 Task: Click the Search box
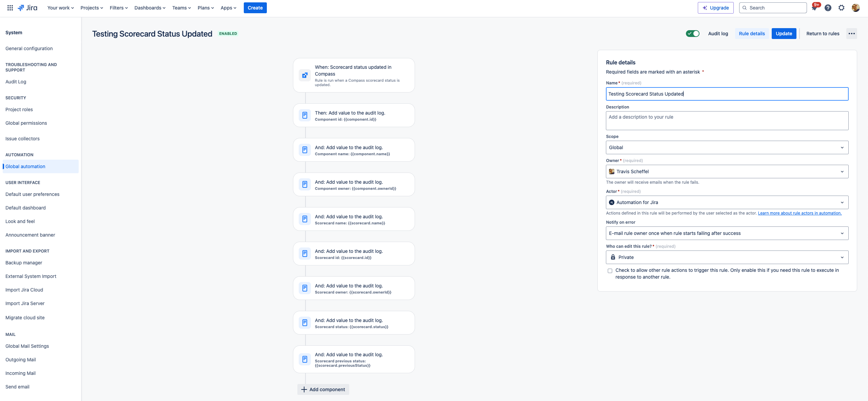pyautogui.click(x=773, y=8)
